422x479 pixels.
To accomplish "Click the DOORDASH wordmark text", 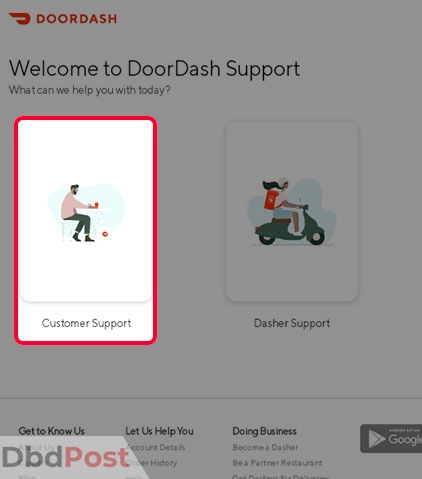I will (x=77, y=19).
